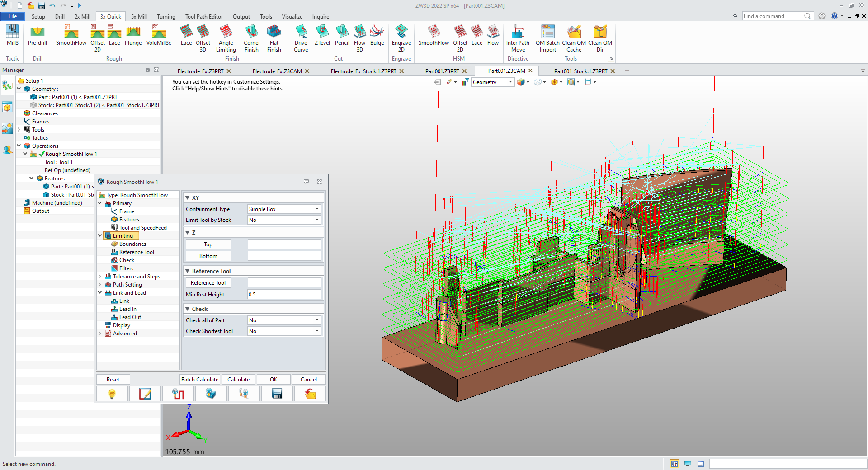Select the Flow 3D tool

click(360, 38)
